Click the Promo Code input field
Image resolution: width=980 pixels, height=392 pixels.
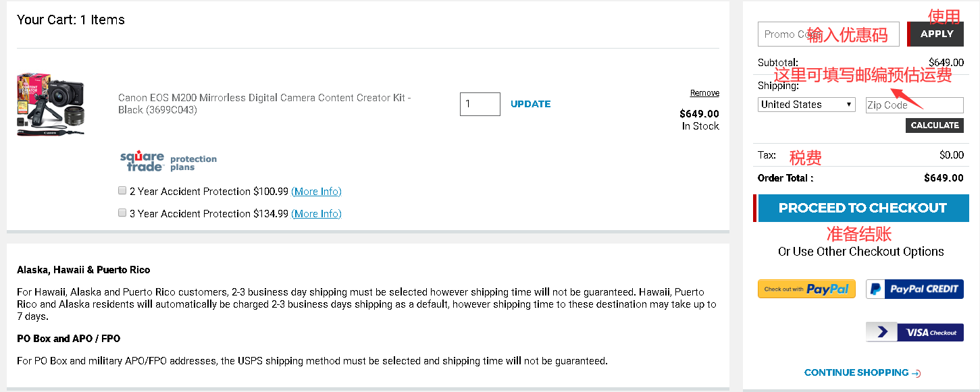click(x=828, y=34)
